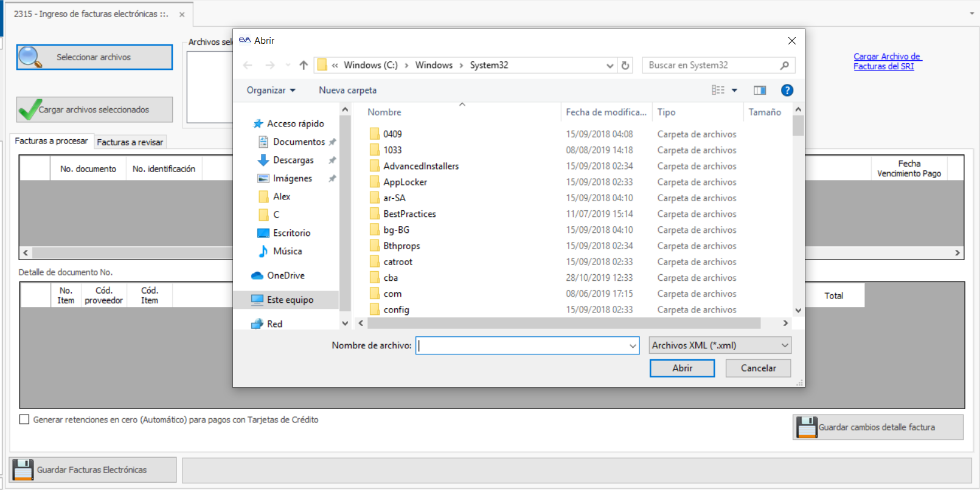
Task: Click the navigation pane vertical scrollbar
Action: click(345, 213)
